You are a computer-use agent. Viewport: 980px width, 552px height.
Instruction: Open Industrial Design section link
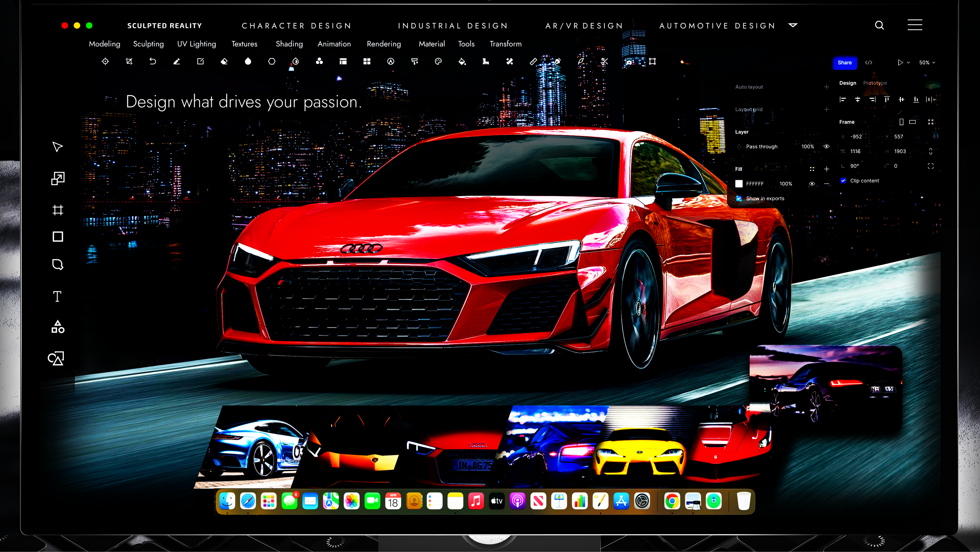tap(453, 26)
